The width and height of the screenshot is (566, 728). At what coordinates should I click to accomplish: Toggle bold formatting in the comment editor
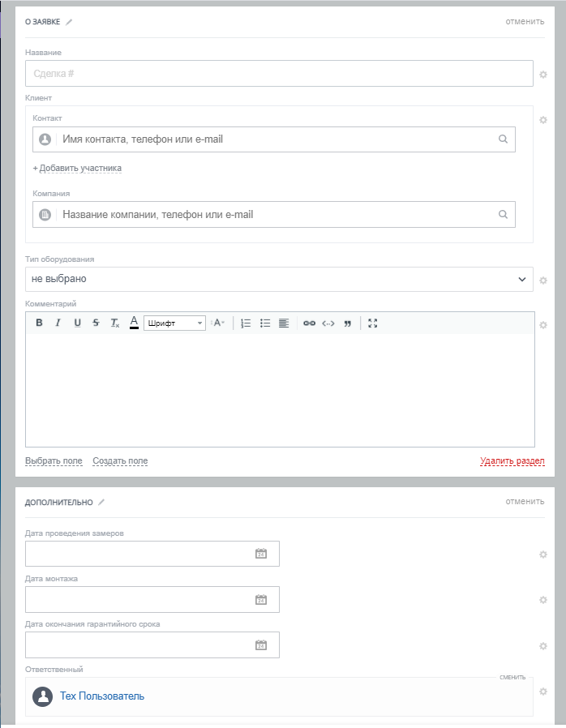39,323
